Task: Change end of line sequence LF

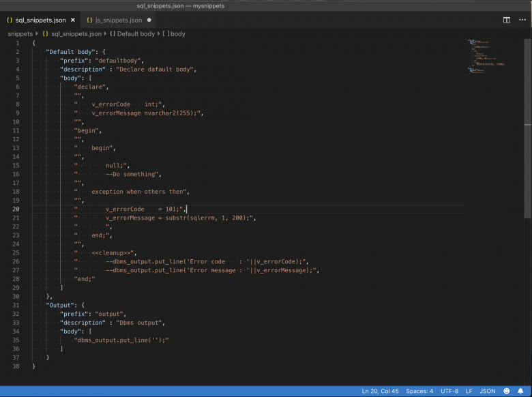Action: coord(469,392)
